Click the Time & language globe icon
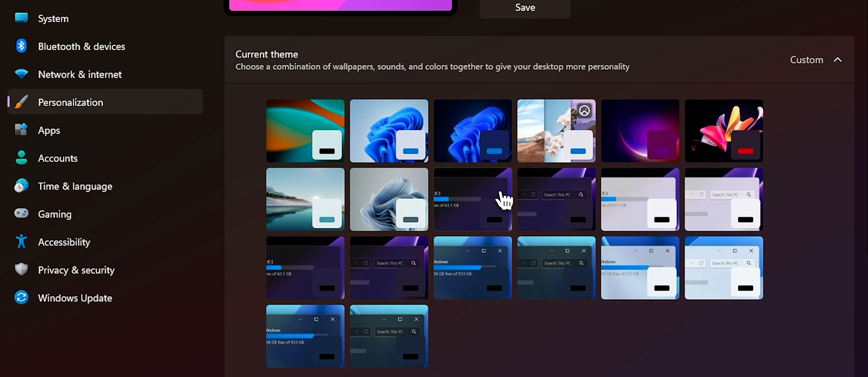This screenshot has height=377, width=868. point(21,186)
